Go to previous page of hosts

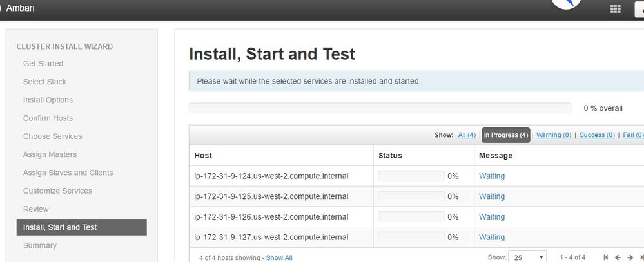(x=618, y=257)
